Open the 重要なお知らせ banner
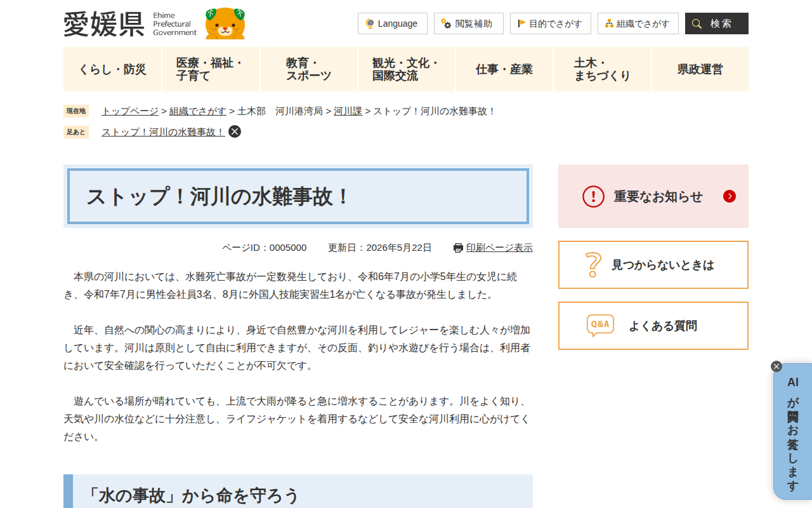 click(x=653, y=196)
